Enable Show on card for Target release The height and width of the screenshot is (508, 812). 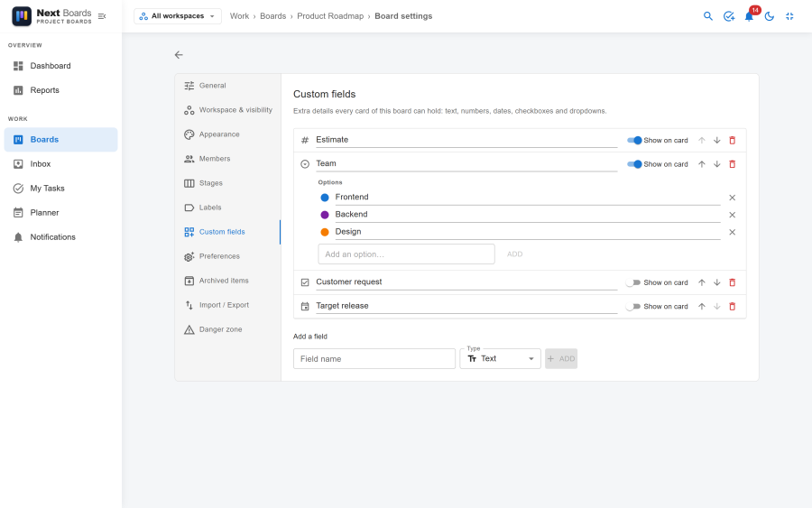coord(632,307)
